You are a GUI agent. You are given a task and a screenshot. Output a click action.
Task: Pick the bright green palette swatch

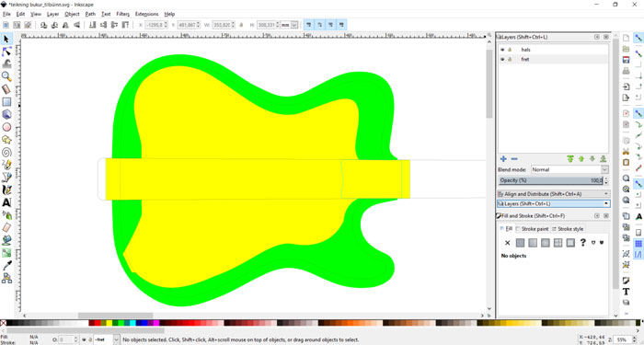tap(121, 323)
